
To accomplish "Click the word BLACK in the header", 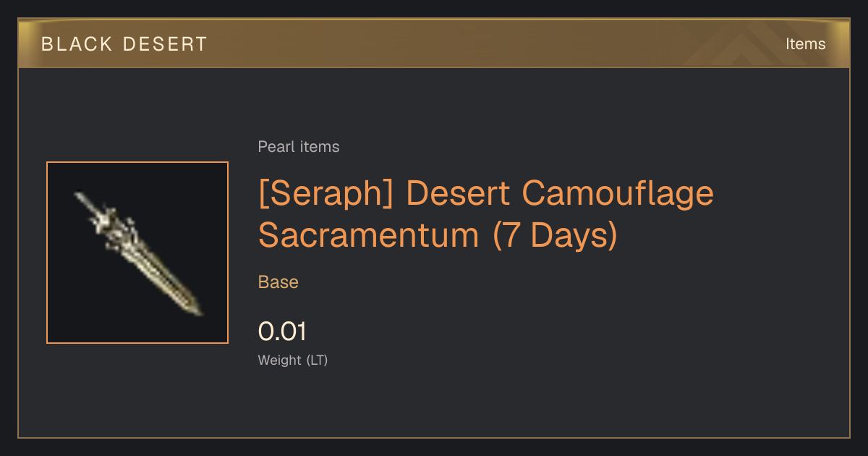I will coord(75,44).
